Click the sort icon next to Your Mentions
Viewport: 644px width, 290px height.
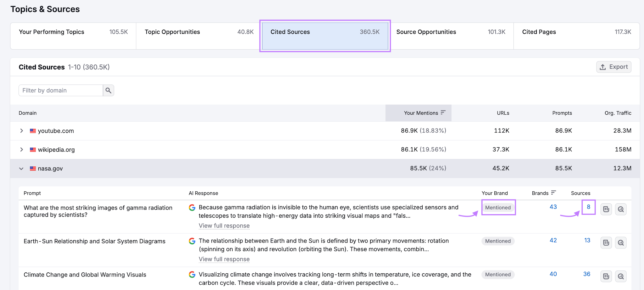tap(443, 112)
